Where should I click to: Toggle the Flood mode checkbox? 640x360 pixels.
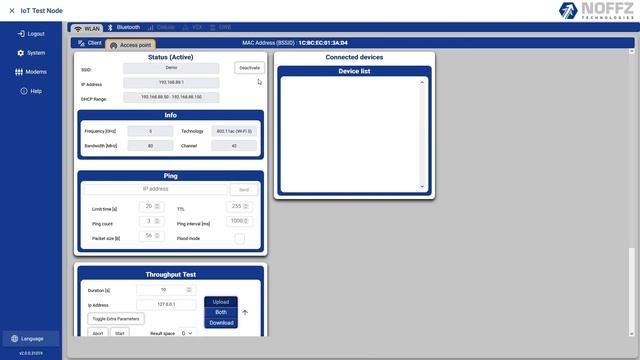click(x=240, y=238)
